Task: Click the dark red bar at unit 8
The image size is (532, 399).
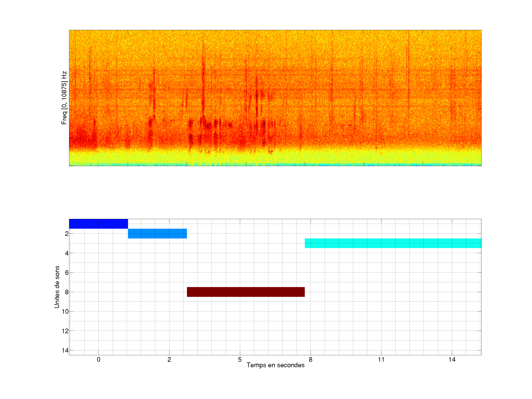Action: (x=245, y=292)
